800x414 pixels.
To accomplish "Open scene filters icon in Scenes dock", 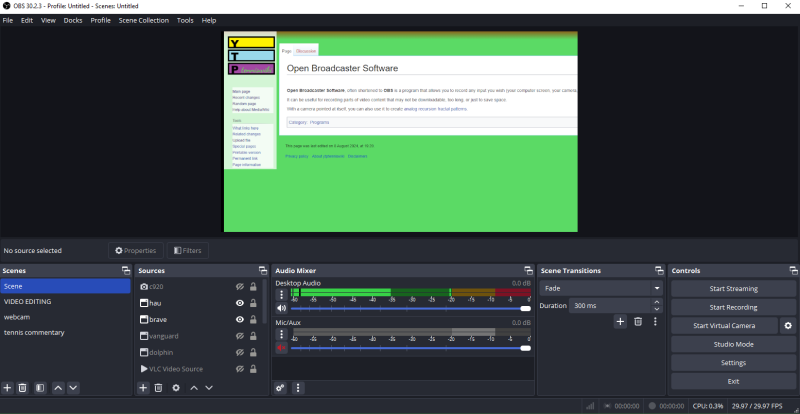I will 40,388.
